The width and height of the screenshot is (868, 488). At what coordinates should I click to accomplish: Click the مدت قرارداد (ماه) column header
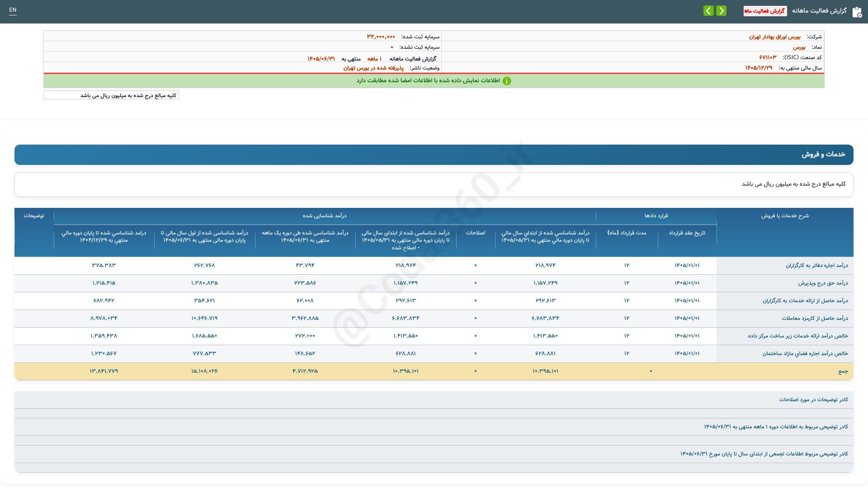click(x=627, y=233)
